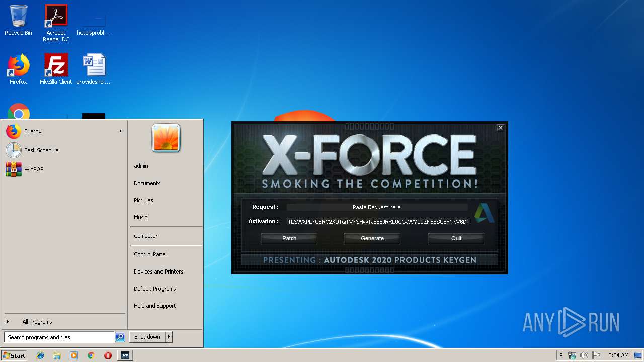Open Firefox desktop shortcut
The width and height of the screenshot is (644, 362).
[18, 69]
